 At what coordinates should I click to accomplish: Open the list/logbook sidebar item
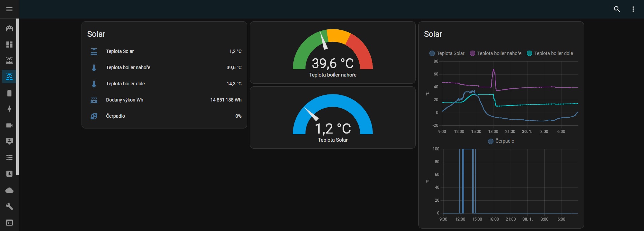pyautogui.click(x=9, y=157)
